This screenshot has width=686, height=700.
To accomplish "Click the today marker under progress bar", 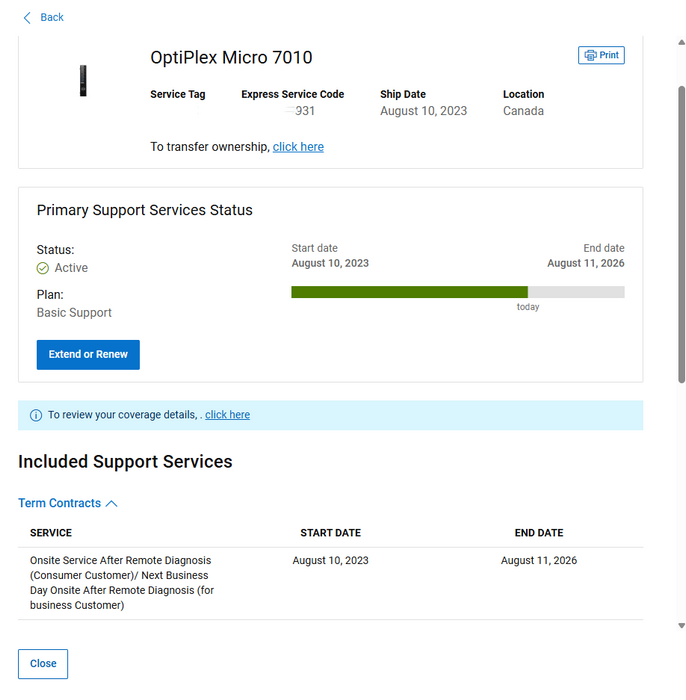I will [528, 307].
